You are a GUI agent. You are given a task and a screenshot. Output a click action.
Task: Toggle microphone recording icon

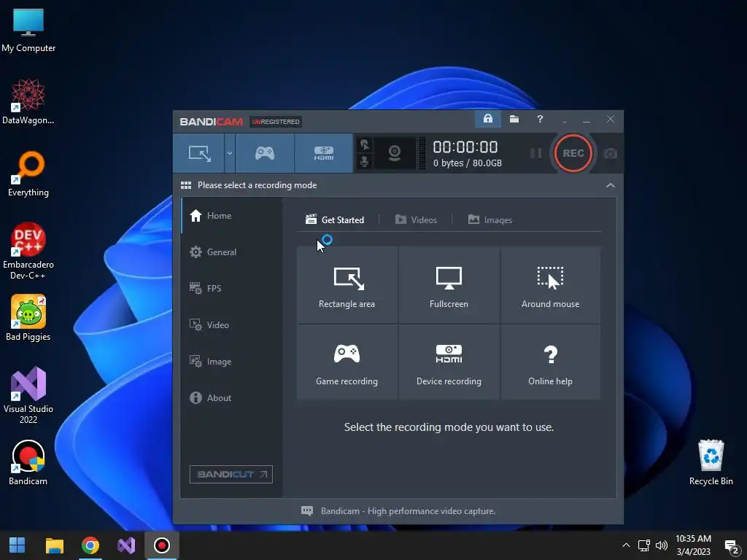pos(365,161)
